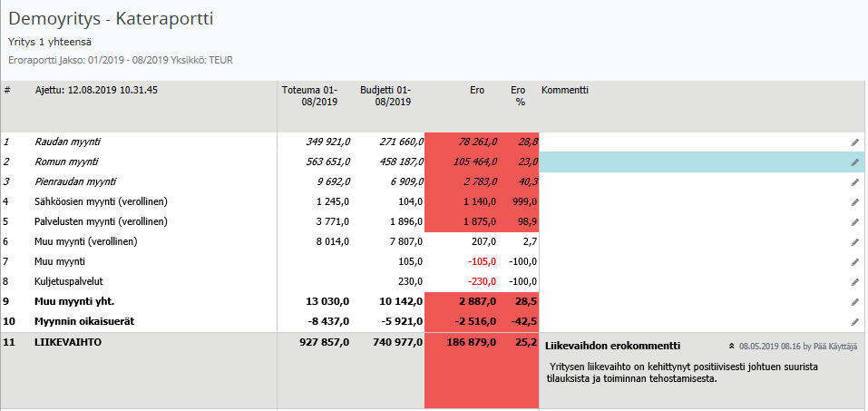Click the Ero % column header
This screenshot has width=868, height=411.
pyautogui.click(x=519, y=96)
